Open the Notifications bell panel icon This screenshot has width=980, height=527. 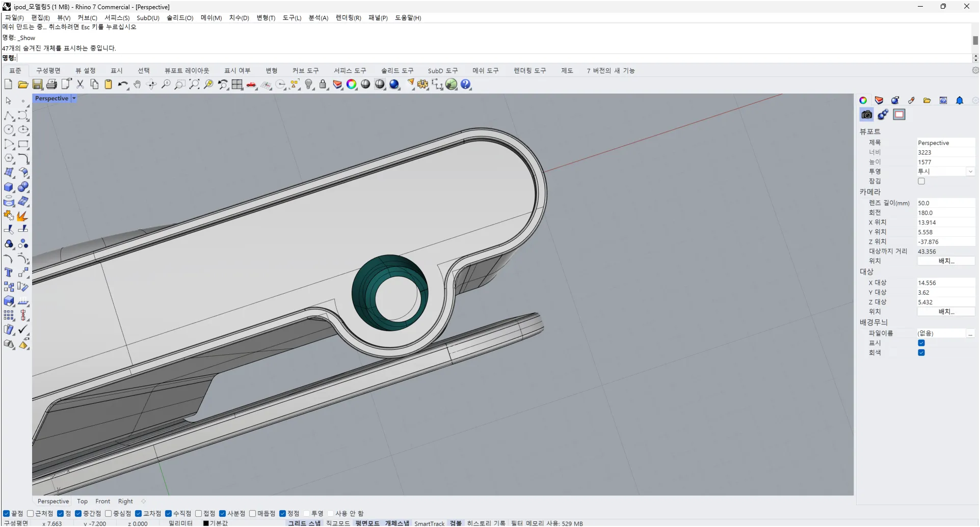tap(960, 100)
